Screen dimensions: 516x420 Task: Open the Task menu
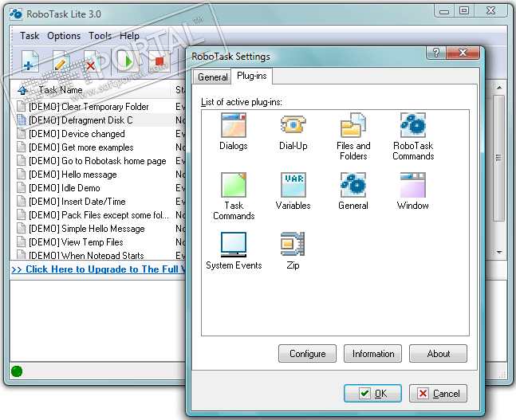30,36
